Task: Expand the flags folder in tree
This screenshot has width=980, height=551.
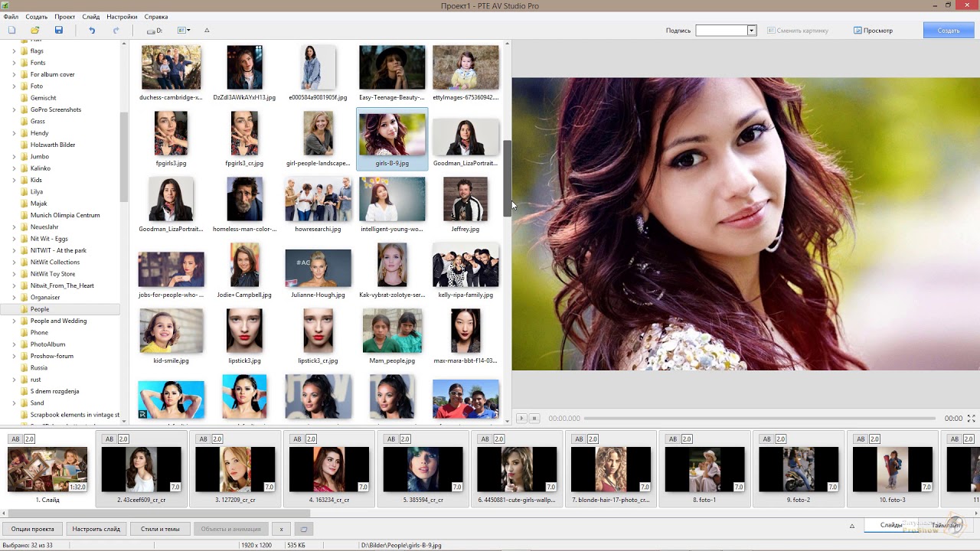Action: point(14,51)
